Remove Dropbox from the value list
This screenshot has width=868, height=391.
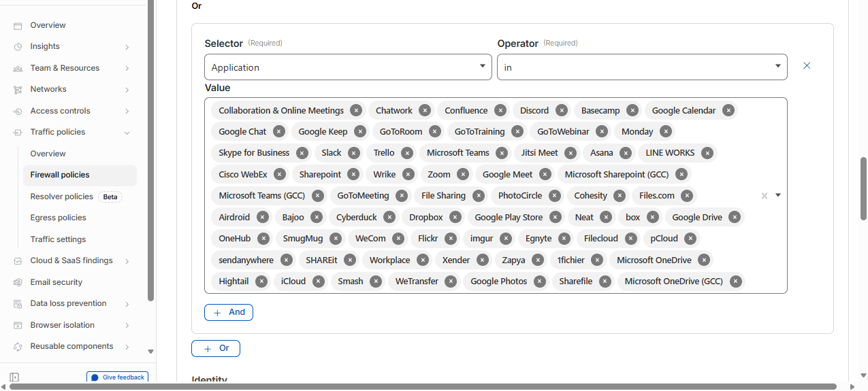[455, 217]
